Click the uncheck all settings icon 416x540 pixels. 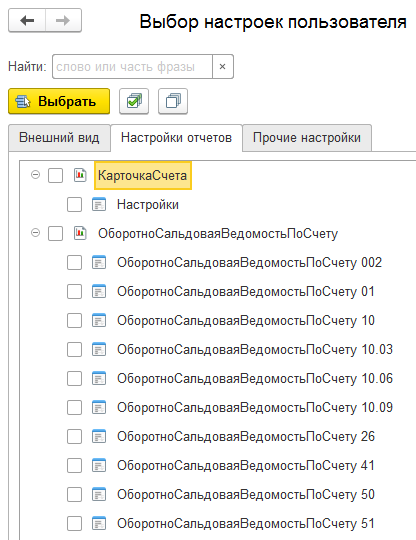173,101
